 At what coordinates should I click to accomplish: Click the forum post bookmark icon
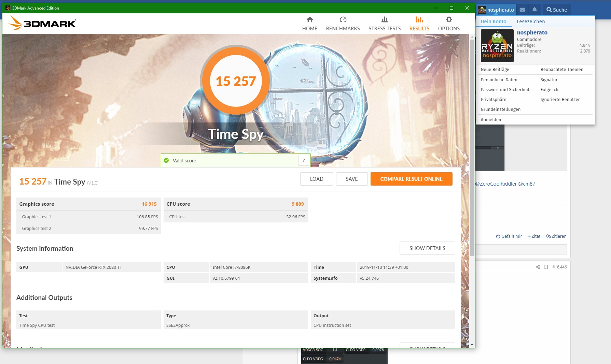(x=546, y=267)
